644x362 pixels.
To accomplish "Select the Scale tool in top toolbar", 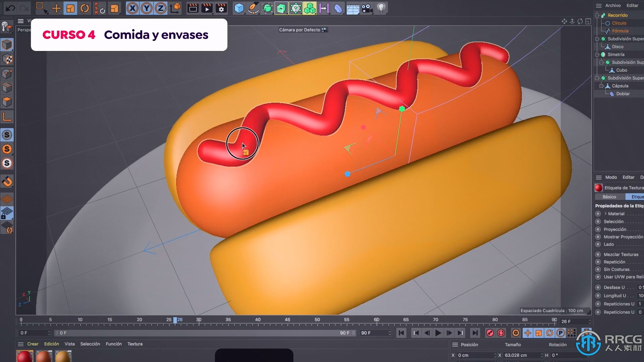I will [x=70, y=8].
